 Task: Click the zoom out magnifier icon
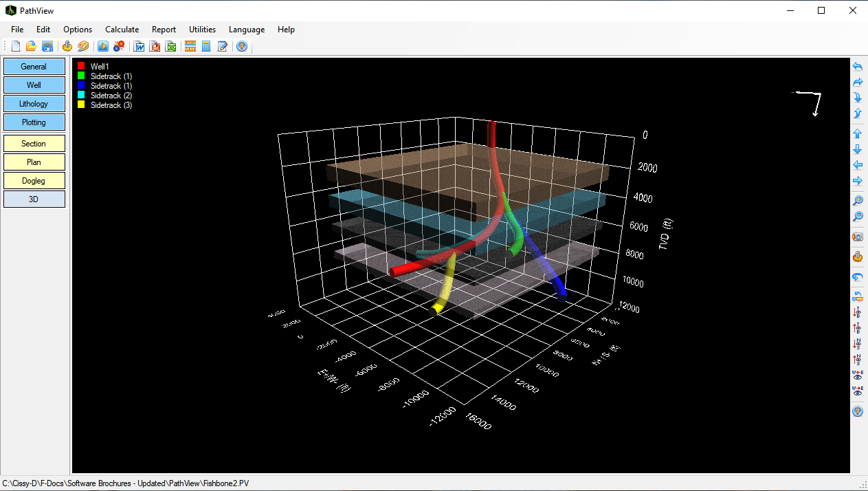[858, 217]
